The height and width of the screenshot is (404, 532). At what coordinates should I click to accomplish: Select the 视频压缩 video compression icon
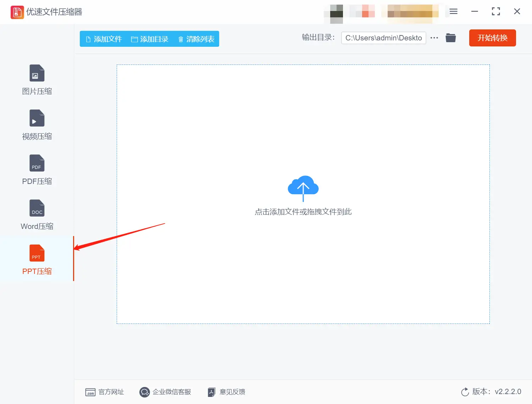pos(37,118)
